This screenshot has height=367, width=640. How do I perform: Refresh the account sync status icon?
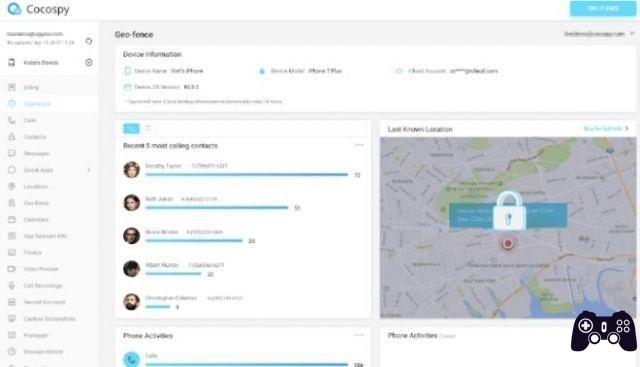[x=89, y=41]
